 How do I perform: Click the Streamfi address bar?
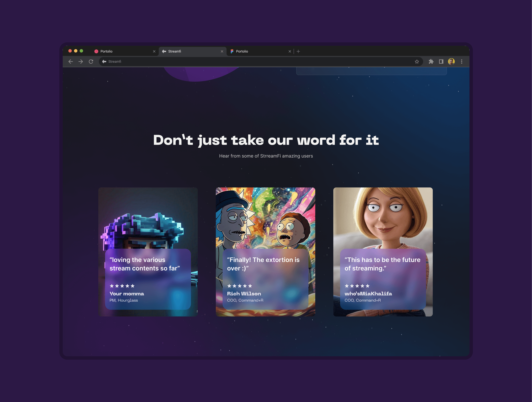[x=261, y=62]
